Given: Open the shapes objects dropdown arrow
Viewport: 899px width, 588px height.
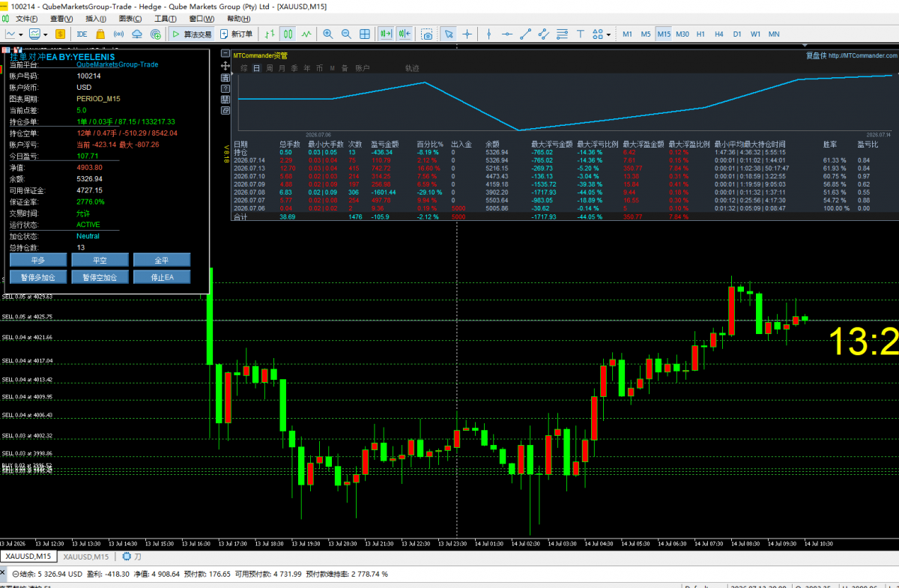Looking at the screenshot, I should [x=608, y=34].
